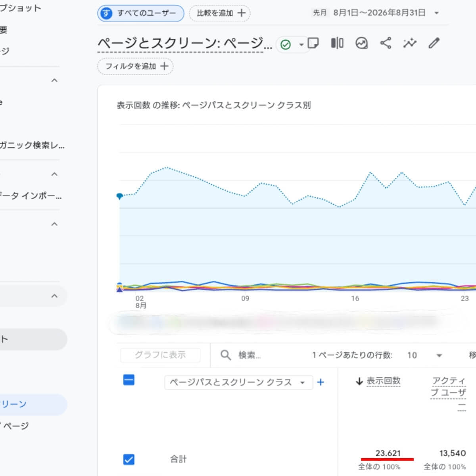The width and height of the screenshot is (476, 476).
Task: Collapse the first sidebar section chevron
Action: click(x=55, y=81)
